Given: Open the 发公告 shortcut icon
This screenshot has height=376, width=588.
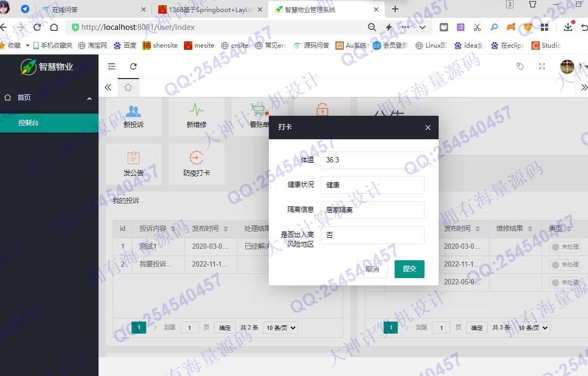Looking at the screenshot, I should (133, 158).
